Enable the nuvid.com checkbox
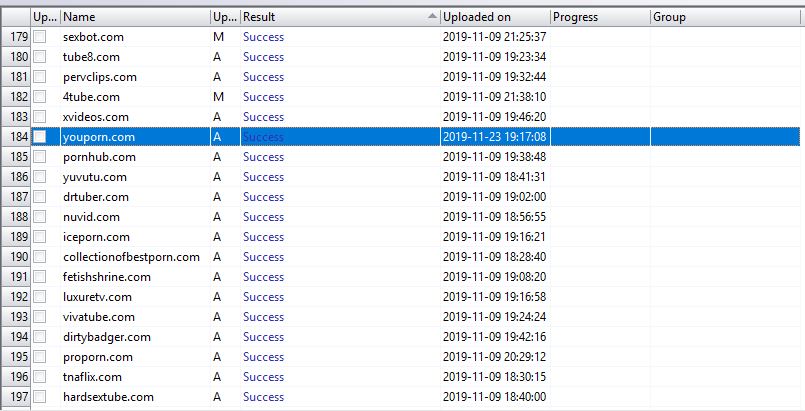 pyautogui.click(x=40, y=217)
